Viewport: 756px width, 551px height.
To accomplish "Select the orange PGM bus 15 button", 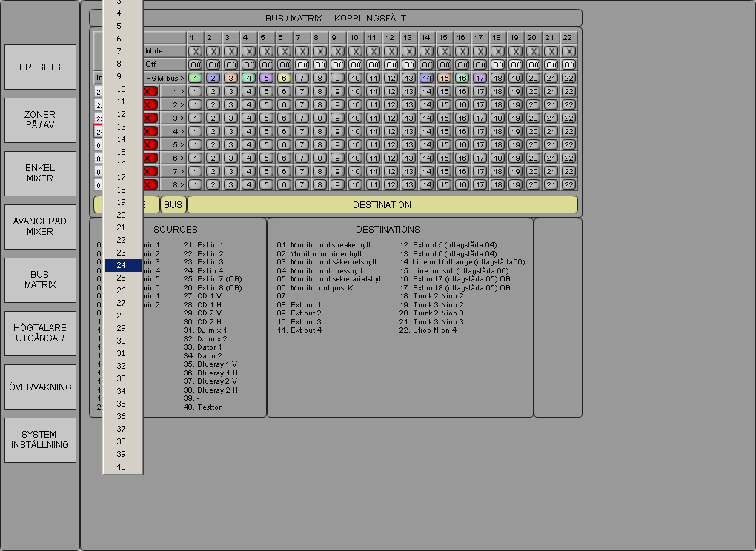I will click(444, 78).
